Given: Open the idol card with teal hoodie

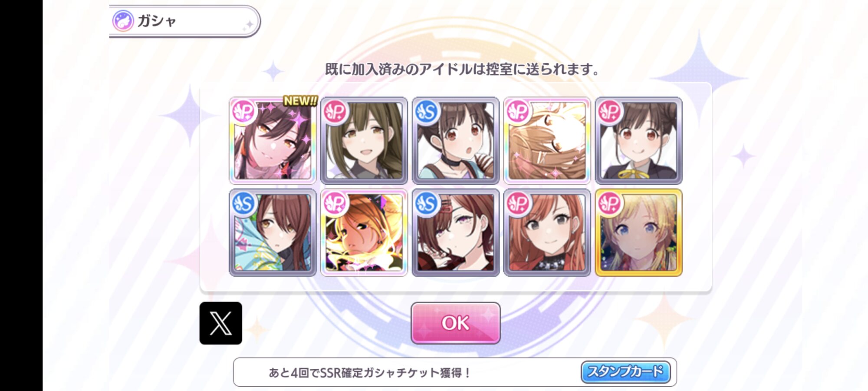Looking at the screenshot, I should 273,232.
